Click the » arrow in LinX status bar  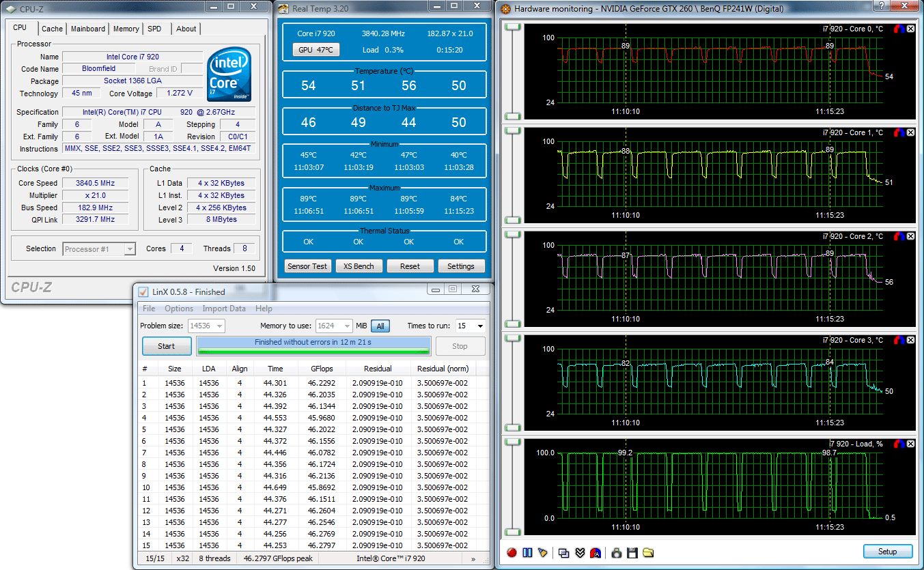point(473,558)
